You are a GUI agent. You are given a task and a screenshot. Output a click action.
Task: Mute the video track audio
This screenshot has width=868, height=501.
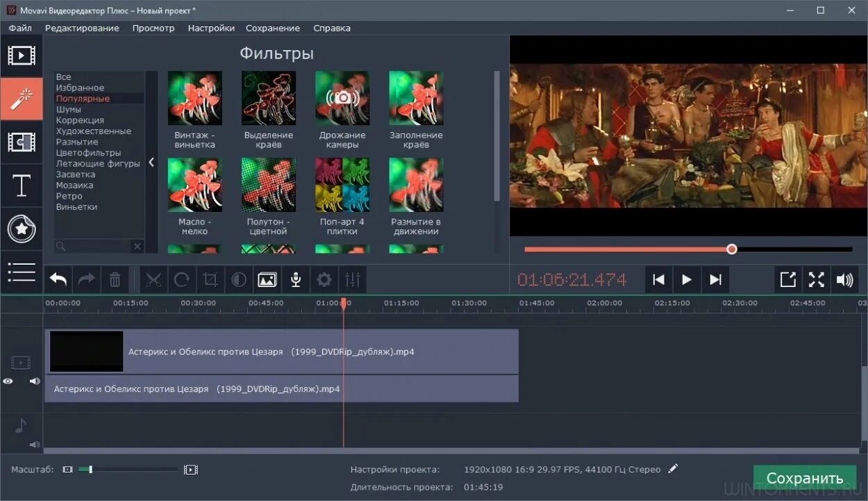(35, 381)
